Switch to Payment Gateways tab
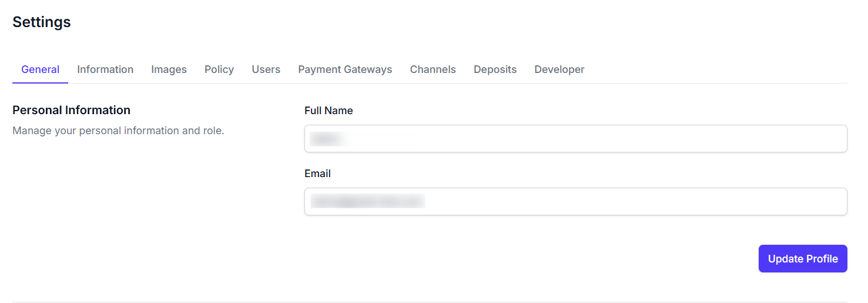Viewport: 868px width, 303px height. (345, 69)
